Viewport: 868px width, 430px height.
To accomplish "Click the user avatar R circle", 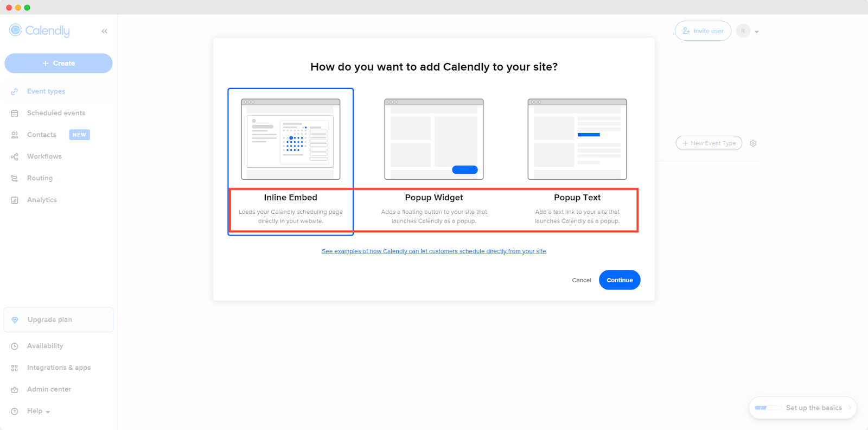I will coord(743,31).
